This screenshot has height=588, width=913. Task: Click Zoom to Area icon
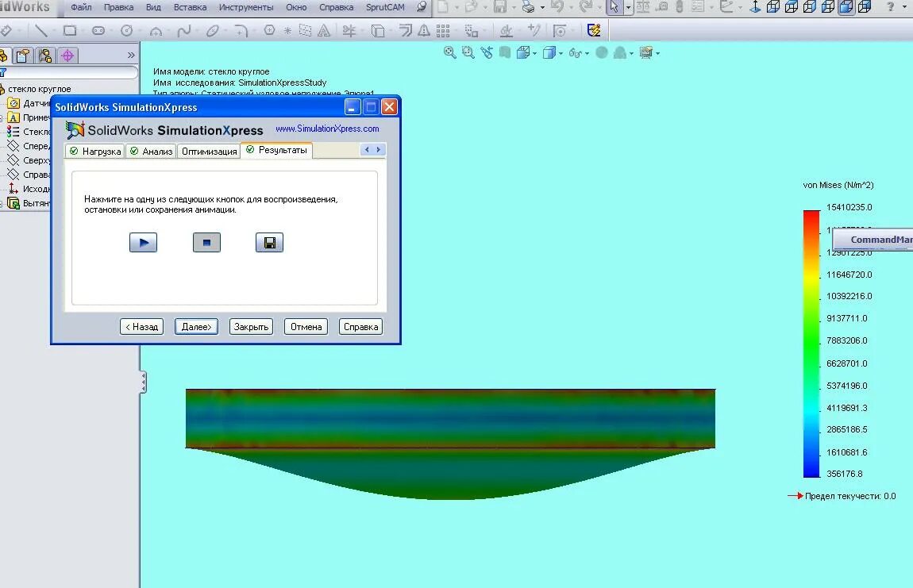tap(468, 53)
